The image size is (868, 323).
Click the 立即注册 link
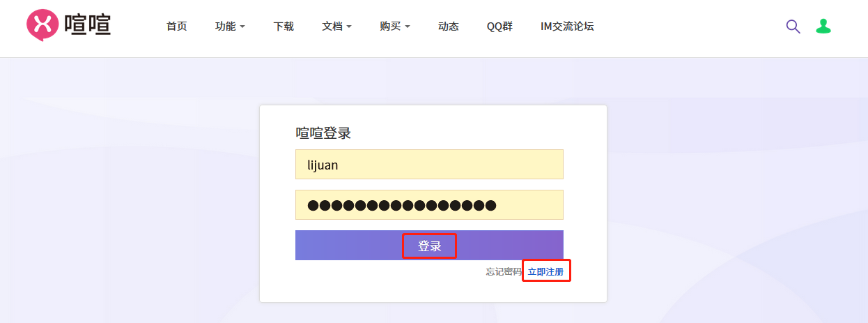click(x=545, y=271)
